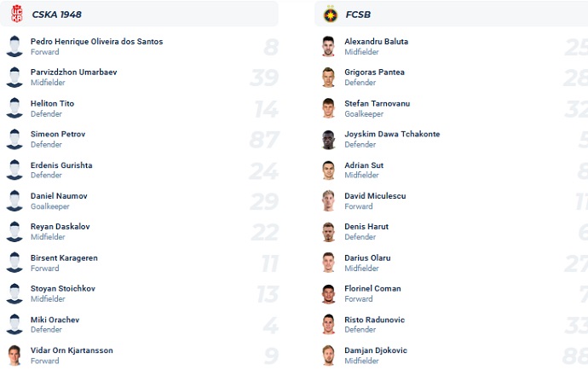Click Joyskim Dawa Tchakonte's player photo
This screenshot has width=588, height=370.
coord(329,139)
